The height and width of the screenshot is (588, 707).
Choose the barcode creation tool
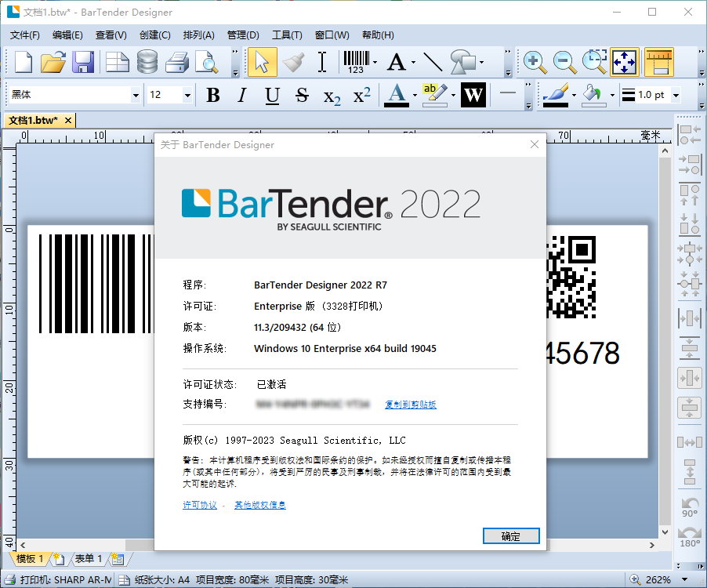pos(356,62)
